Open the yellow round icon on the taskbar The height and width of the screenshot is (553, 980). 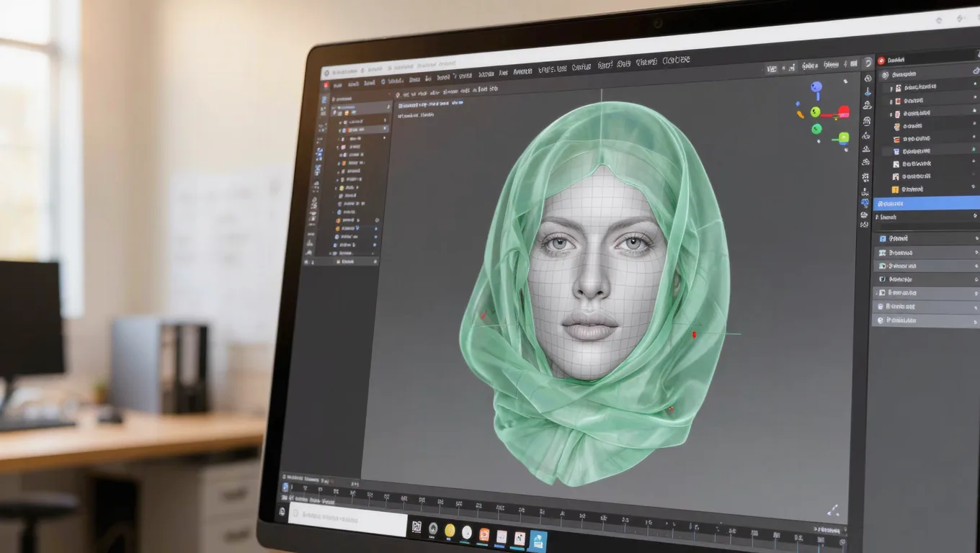[x=450, y=531]
